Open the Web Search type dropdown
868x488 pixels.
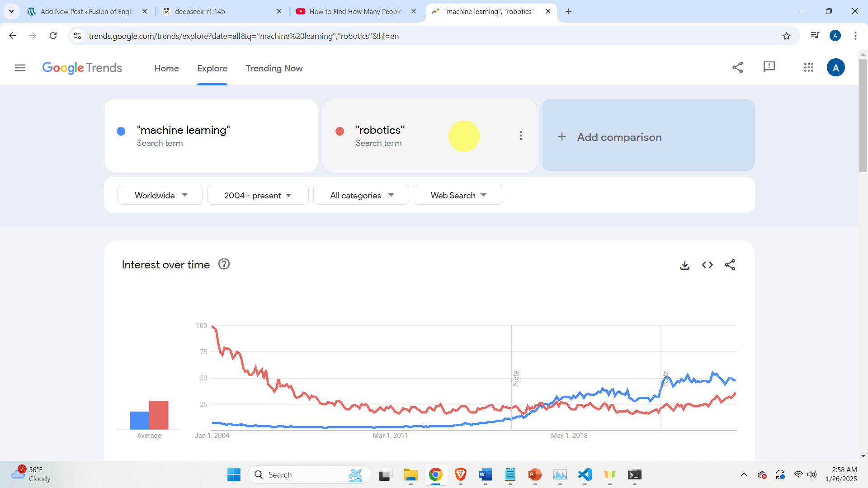(458, 195)
